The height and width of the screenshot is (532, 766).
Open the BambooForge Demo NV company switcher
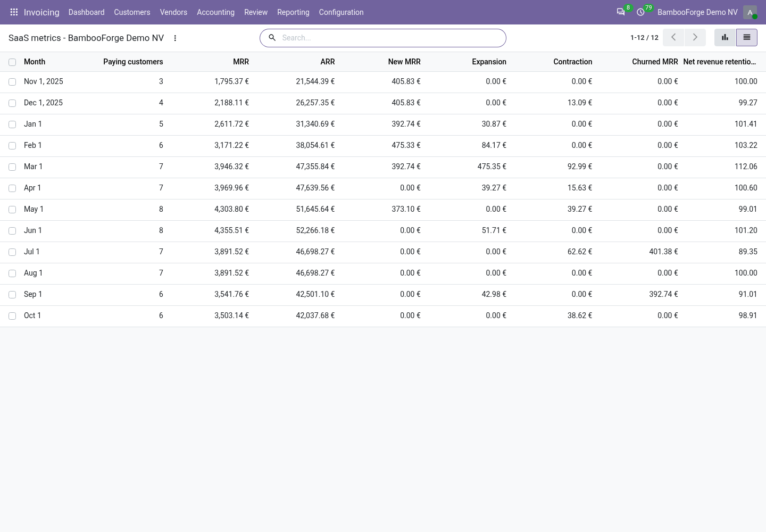(x=697, y=12)
